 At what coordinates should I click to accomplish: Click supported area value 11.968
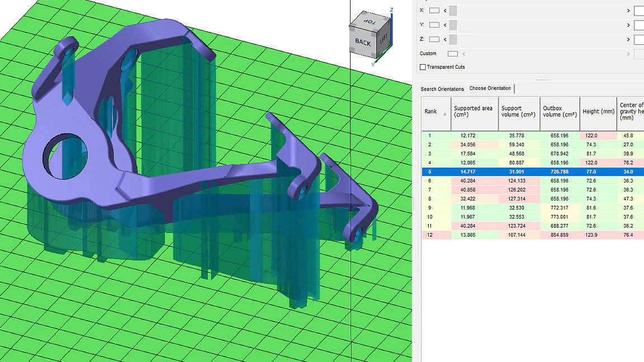click(468, 208)
